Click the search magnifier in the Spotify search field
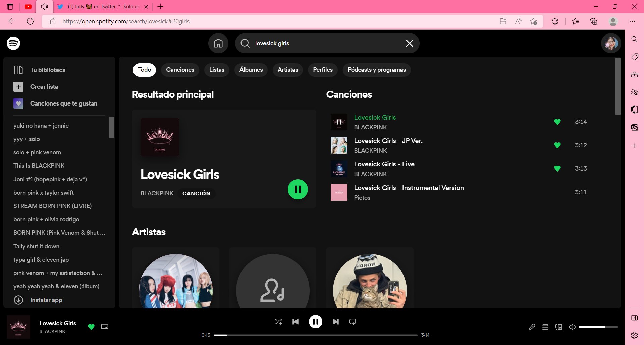 tap(245, 43)
